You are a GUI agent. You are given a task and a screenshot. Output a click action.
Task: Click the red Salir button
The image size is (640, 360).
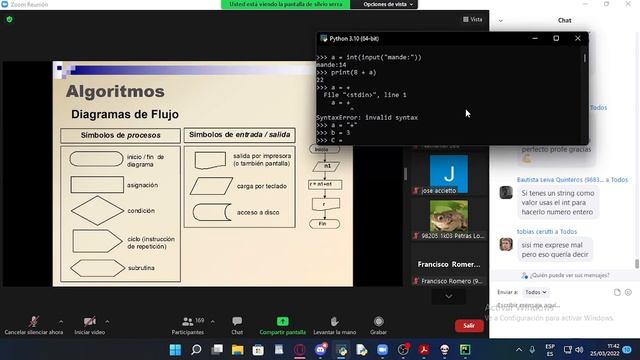pos(469,325)
